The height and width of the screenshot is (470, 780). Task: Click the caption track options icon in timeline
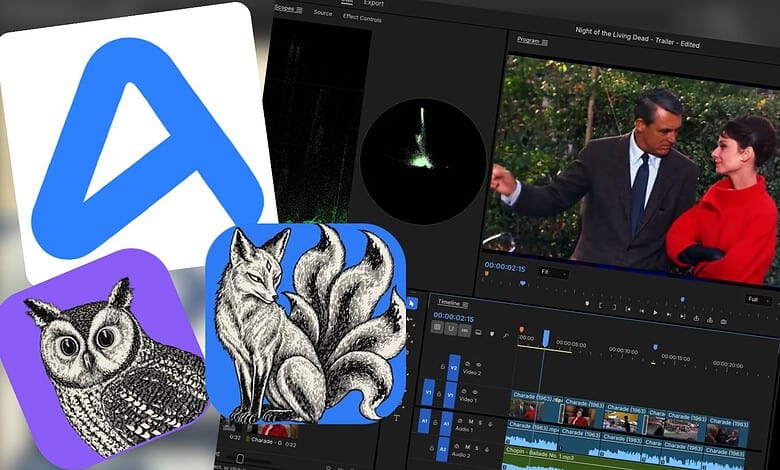[478, 332]
